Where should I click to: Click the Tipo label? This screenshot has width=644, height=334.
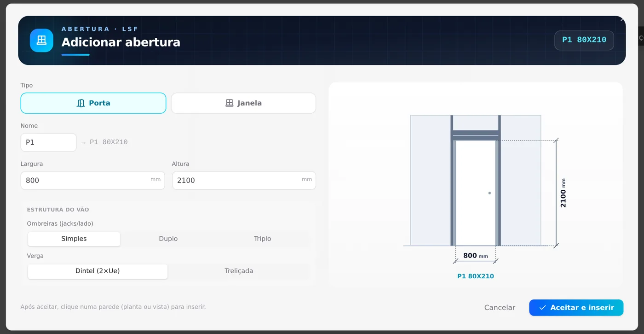[x=27, y=86]
